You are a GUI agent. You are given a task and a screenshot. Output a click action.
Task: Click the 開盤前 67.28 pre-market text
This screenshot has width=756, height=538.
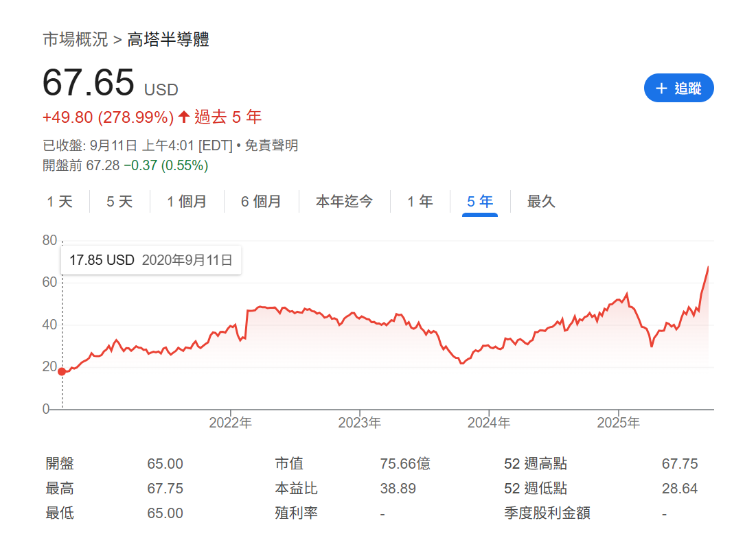pyautogui.click(x=81, y=165)
